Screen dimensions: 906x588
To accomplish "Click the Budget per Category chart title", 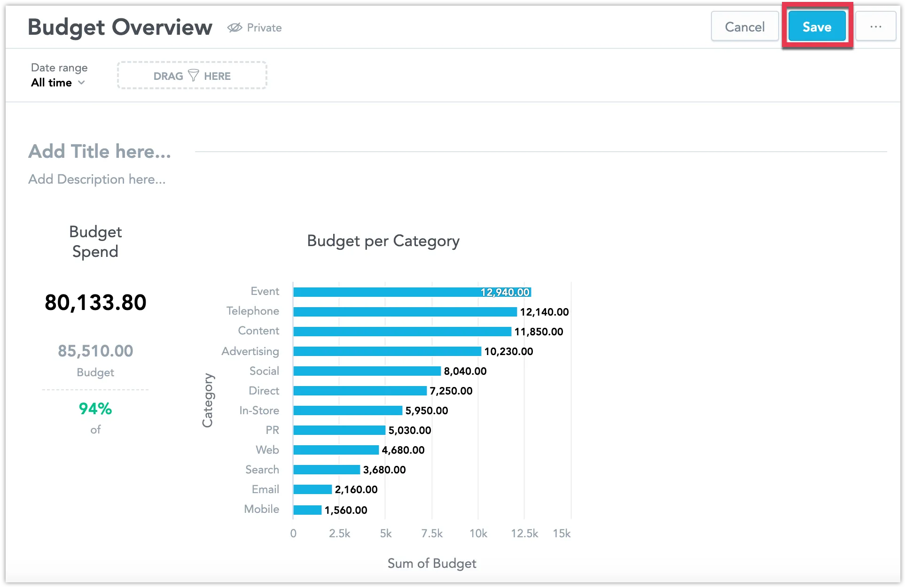I will pyautogui.click(x=383, y=241).
